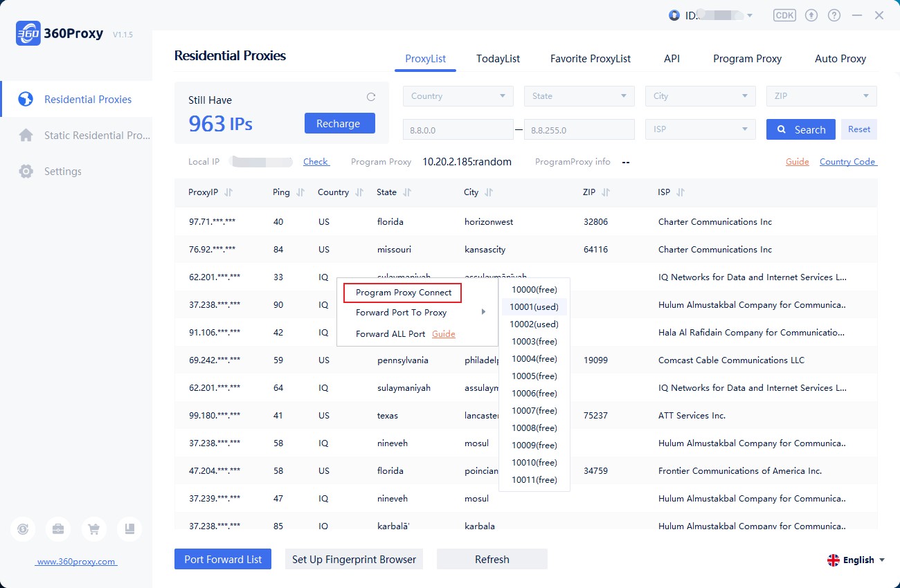This screenshot has height=588, width=900.
Task: Click Set Up Fingerprint Browser button
Action: click(x=354, y=559)
